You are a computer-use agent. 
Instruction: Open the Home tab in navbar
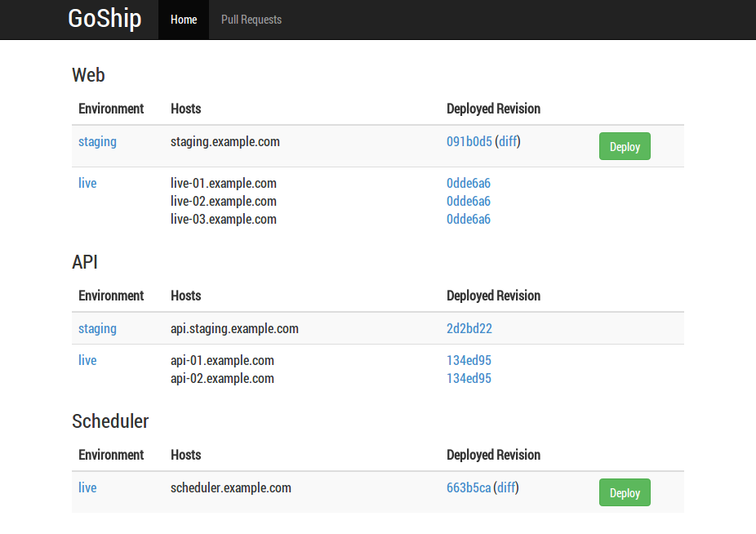(184, 20)
